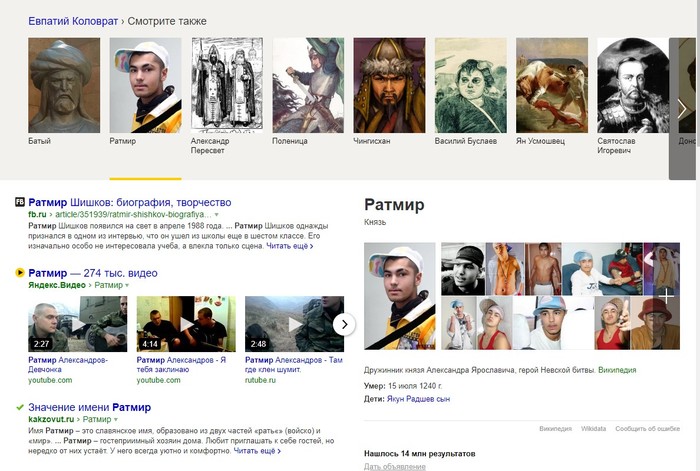
Task: Click the green checkmark favicon
Action: (20, 407)
